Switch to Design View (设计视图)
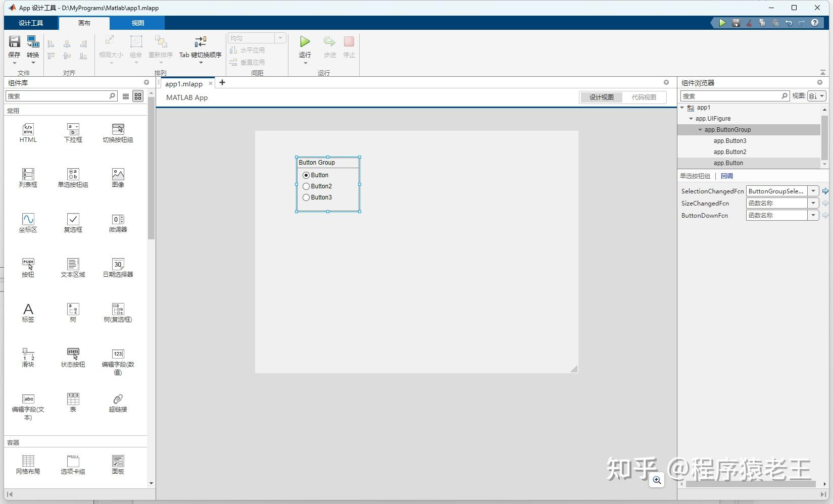 (x=601, y=97)
